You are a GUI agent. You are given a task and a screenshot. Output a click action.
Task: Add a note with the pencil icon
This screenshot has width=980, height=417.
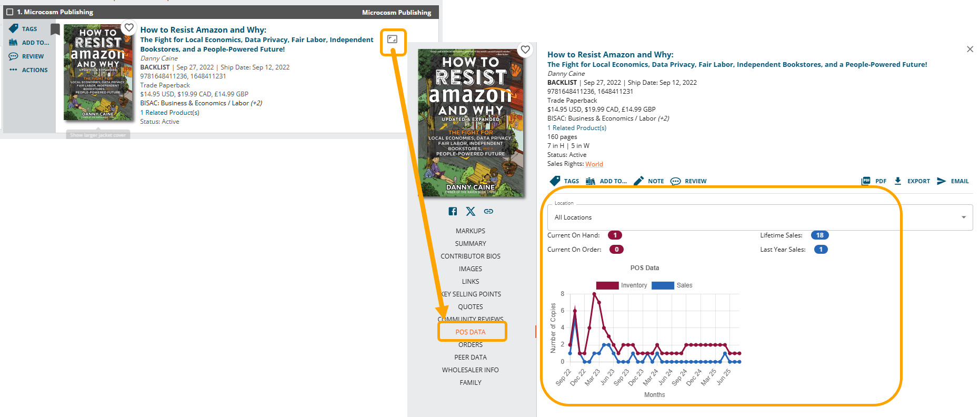click(638, 181)
